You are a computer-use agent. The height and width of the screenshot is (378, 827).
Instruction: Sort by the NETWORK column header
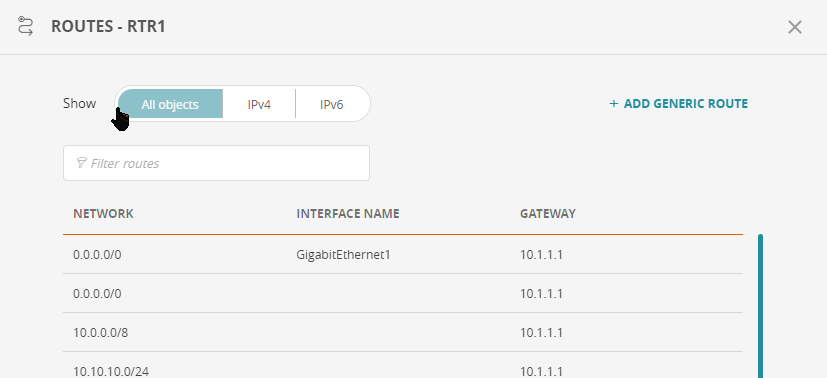103,214
